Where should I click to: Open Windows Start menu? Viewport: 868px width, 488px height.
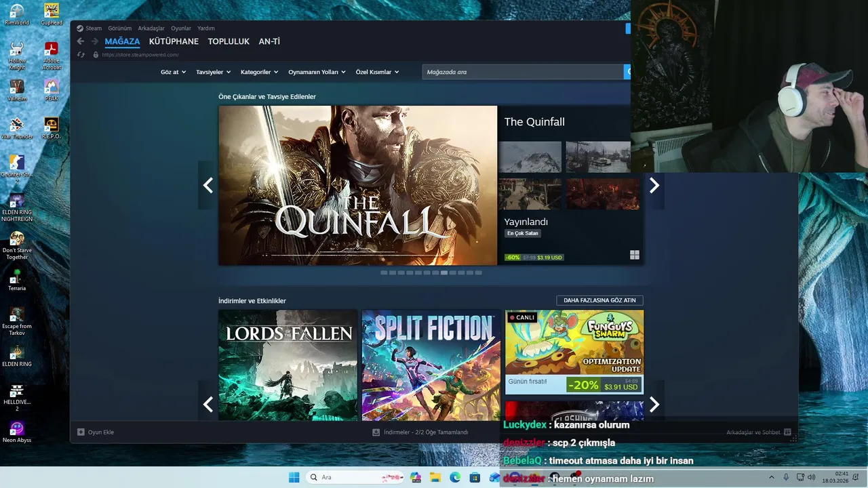click(294, 477)
